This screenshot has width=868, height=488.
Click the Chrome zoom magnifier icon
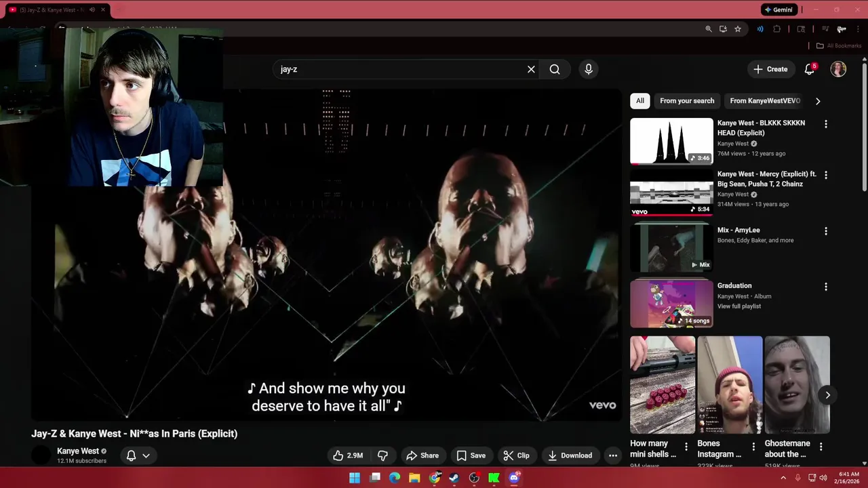click(709, 29)
